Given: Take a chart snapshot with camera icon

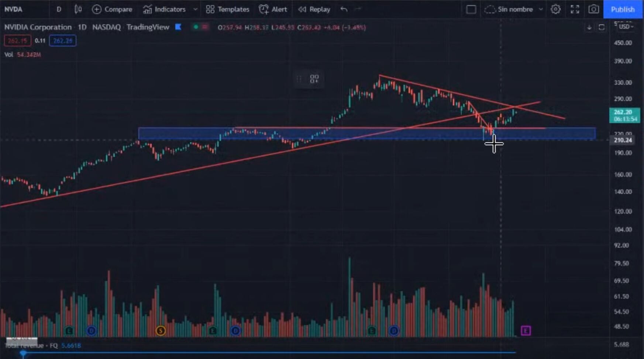Looking at the screenshot, I should click(x=593, y=9).
